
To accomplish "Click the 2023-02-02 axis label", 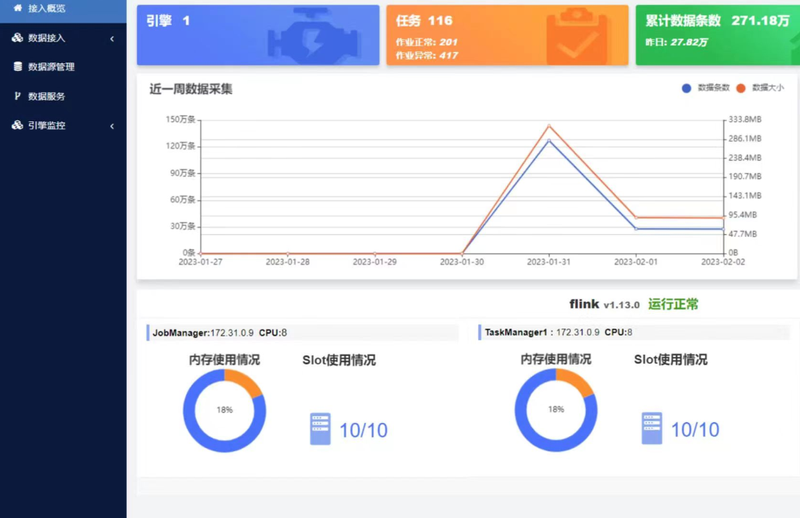I will (x=723, y=262).
